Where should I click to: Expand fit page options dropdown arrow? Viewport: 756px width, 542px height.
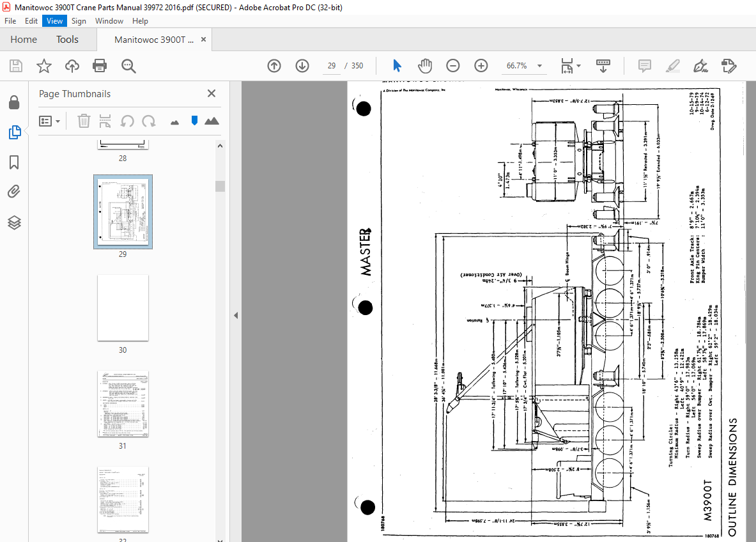tap(578, 66)
